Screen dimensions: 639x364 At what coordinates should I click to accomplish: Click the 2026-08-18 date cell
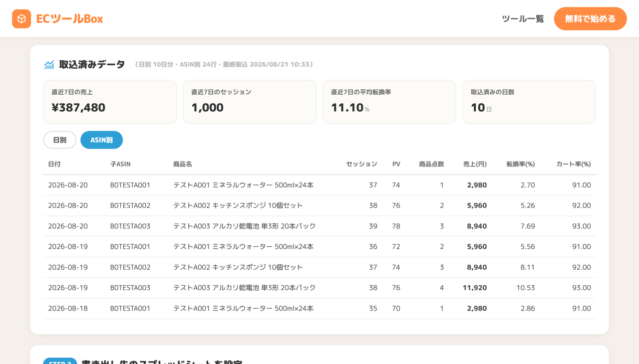coord(68,308)
